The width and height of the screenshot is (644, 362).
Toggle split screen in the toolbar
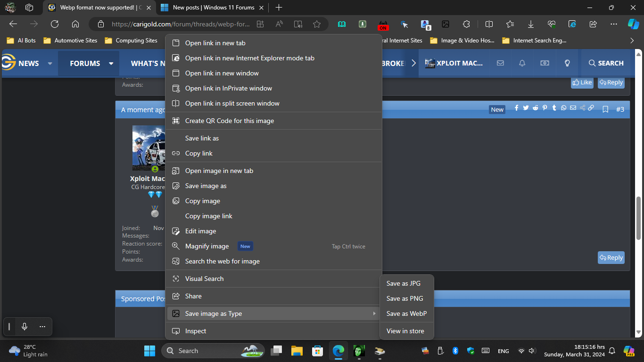[x=489, y=24]
